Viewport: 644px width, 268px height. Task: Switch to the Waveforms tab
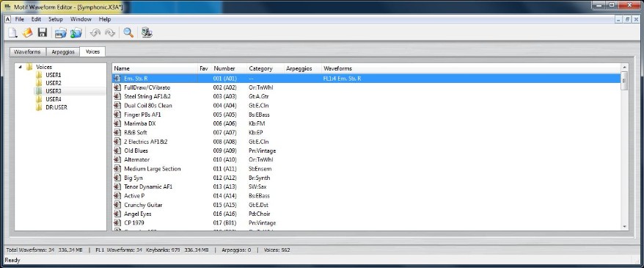coord(28,52)
